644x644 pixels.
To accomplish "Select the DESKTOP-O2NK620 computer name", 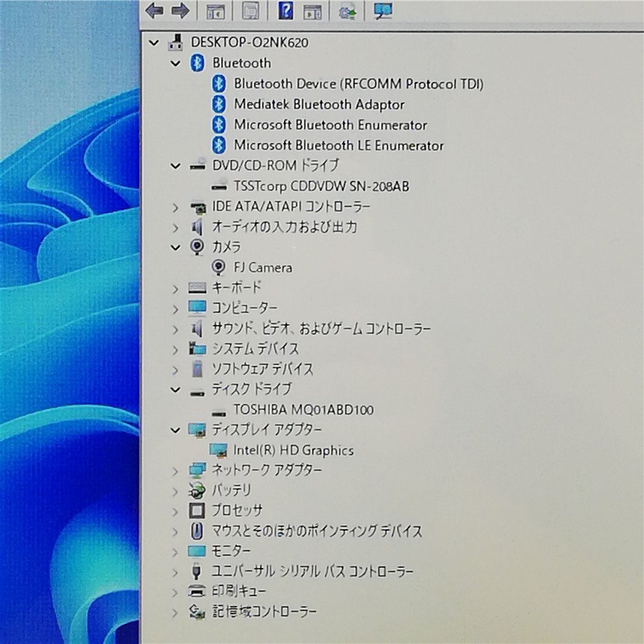I will pyautogui.click(x=250, y=43).
